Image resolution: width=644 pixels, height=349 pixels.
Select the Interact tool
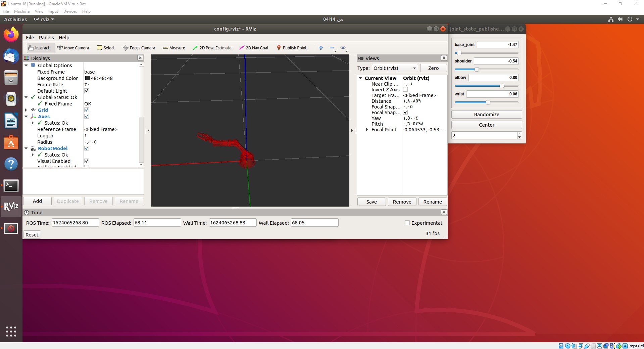40,48
